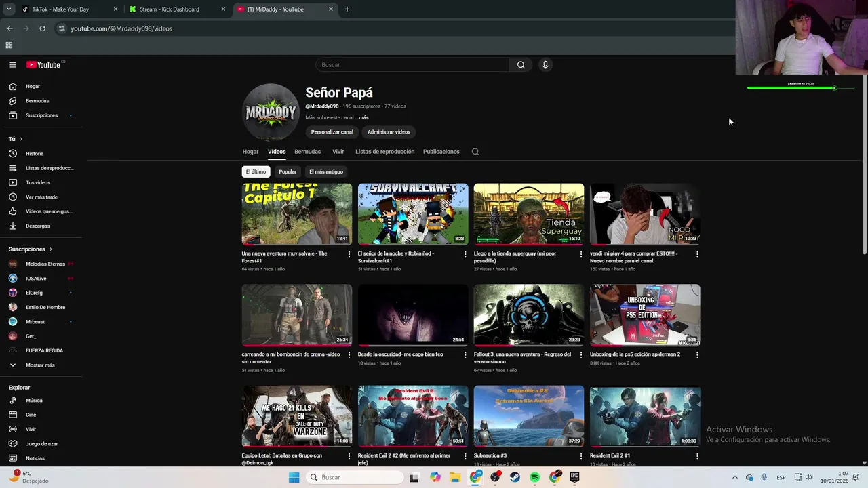Open the YouTube hamburger guide menu
Viewport: 868px width, 488px height.
click(x=12, y=65)
